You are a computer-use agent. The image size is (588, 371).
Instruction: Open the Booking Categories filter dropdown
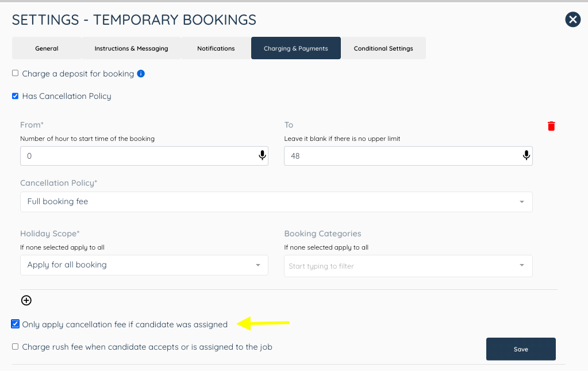tap(408, 266)
